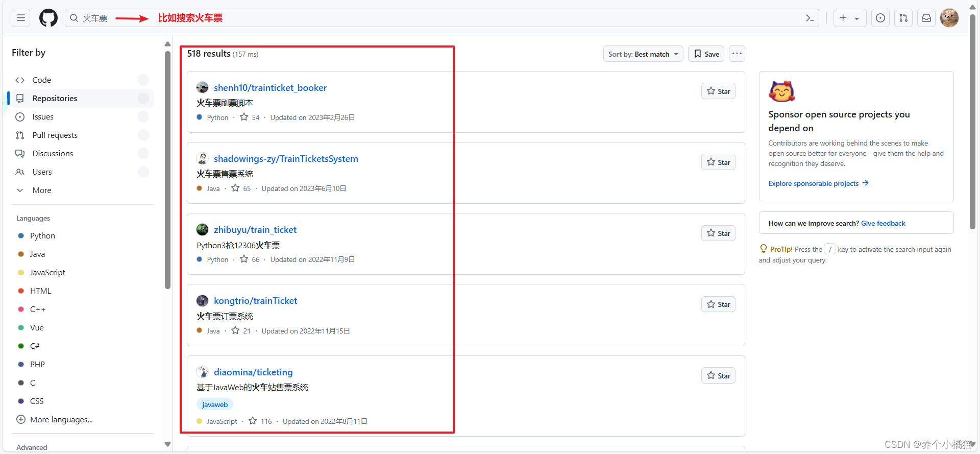Click the Vue green color dot

pyautogui.click(x=21, y=328)
